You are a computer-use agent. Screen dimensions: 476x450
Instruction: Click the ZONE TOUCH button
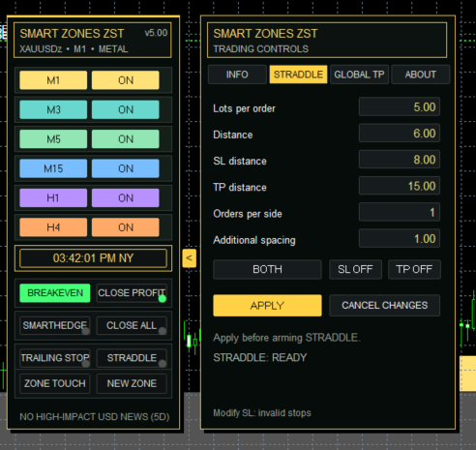click(55, 383)
